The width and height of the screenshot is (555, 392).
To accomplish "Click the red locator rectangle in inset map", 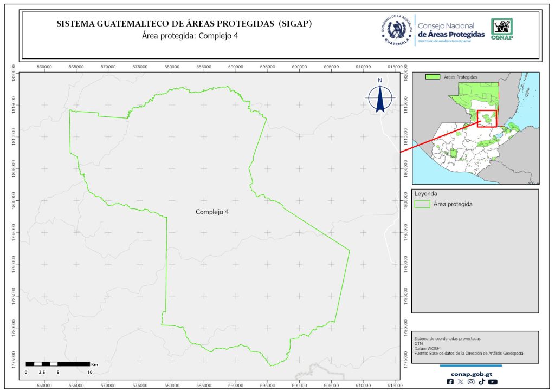I will (487, 119).
